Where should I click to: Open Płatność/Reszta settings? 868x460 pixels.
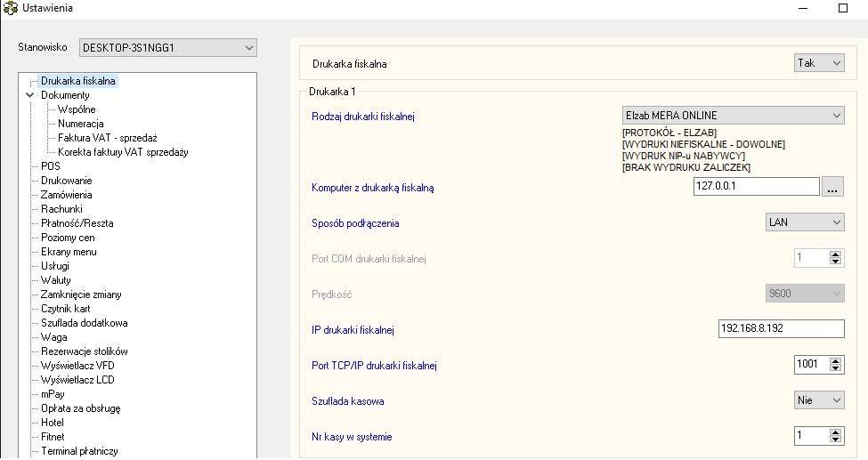pos(77,223)
